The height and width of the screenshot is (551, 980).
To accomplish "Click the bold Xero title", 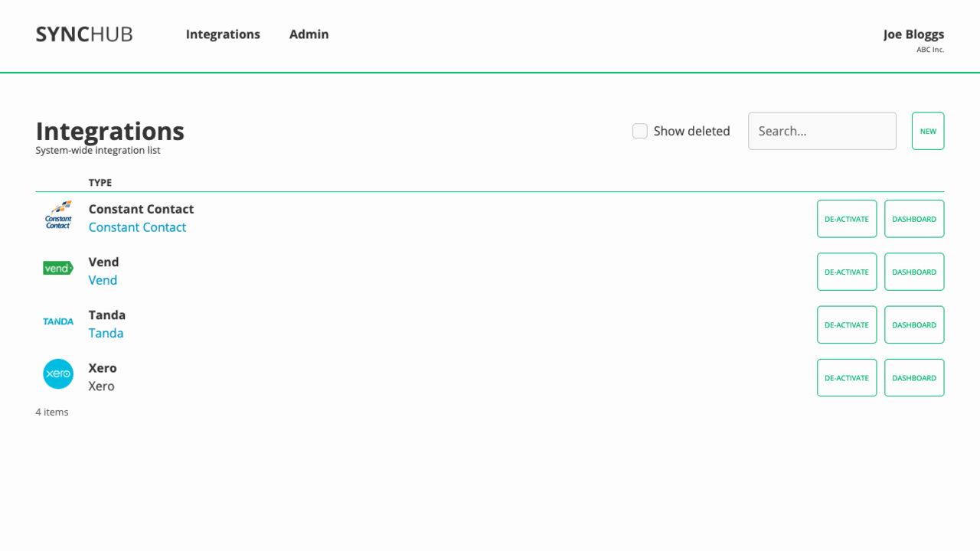I will point(103,368).
